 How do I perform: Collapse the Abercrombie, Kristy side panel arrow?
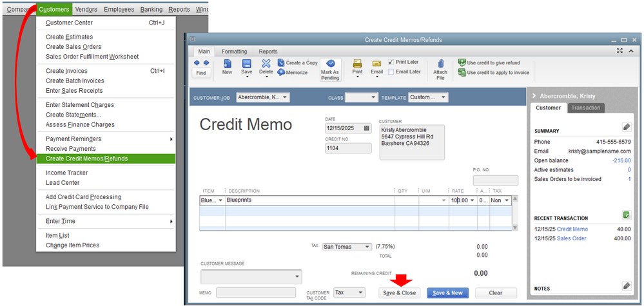click(534, 96)
